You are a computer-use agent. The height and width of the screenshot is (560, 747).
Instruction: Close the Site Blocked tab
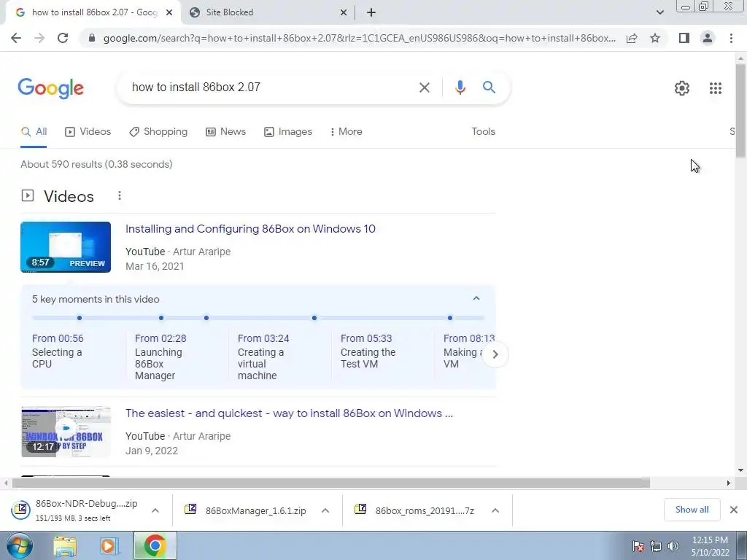pyautogui.click(x=344, y=13)
